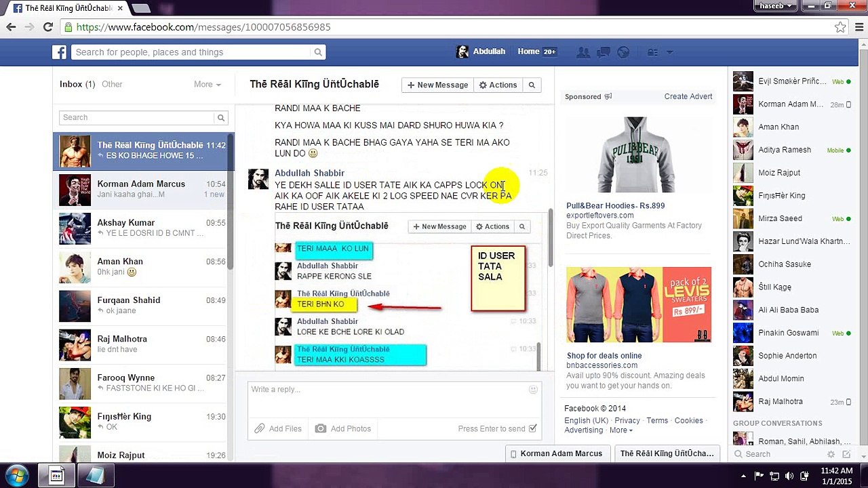Attach files with the paperclip button
Viewport: 868px width, 488px height.
coord(278,428)
